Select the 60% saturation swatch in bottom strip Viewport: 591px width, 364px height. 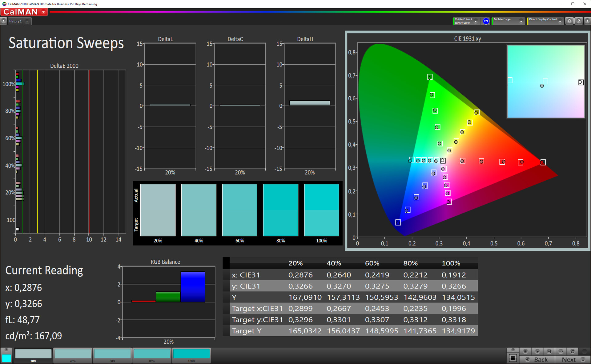[x=112, y=354]
